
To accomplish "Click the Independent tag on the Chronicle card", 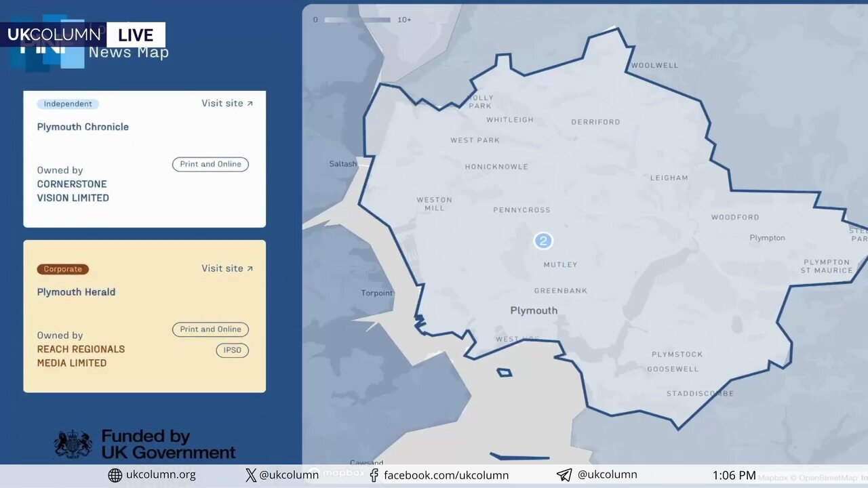I will pos(68,104).
